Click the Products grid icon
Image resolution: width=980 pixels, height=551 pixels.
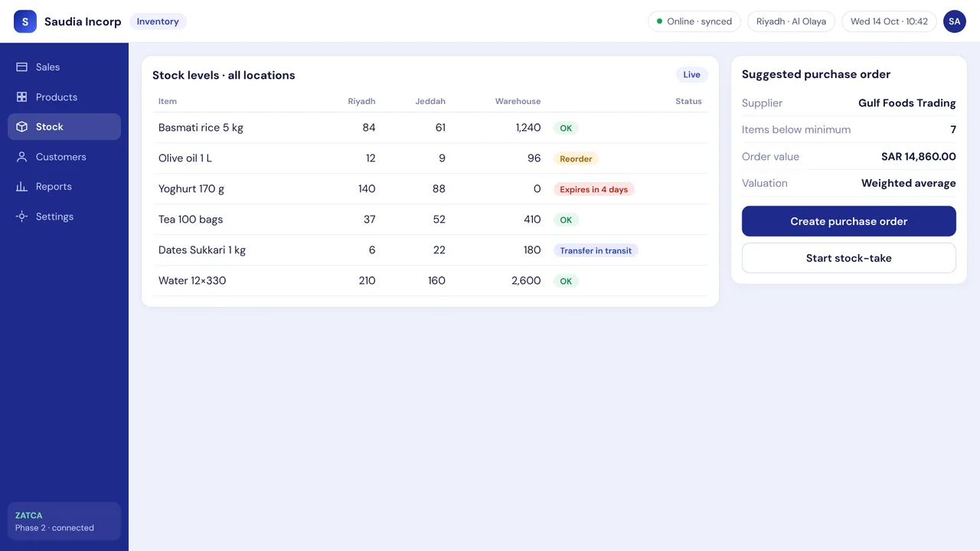click(21, 97)
